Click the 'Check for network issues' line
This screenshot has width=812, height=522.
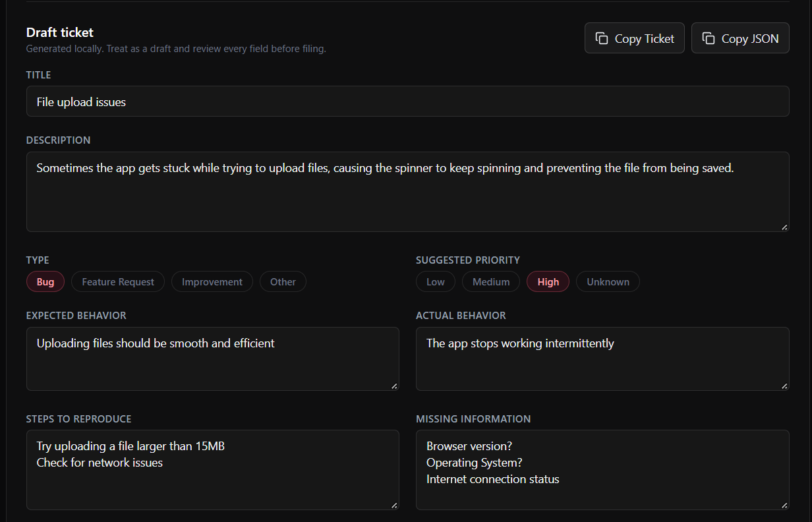pyautogui.click(x=100, y=463)
